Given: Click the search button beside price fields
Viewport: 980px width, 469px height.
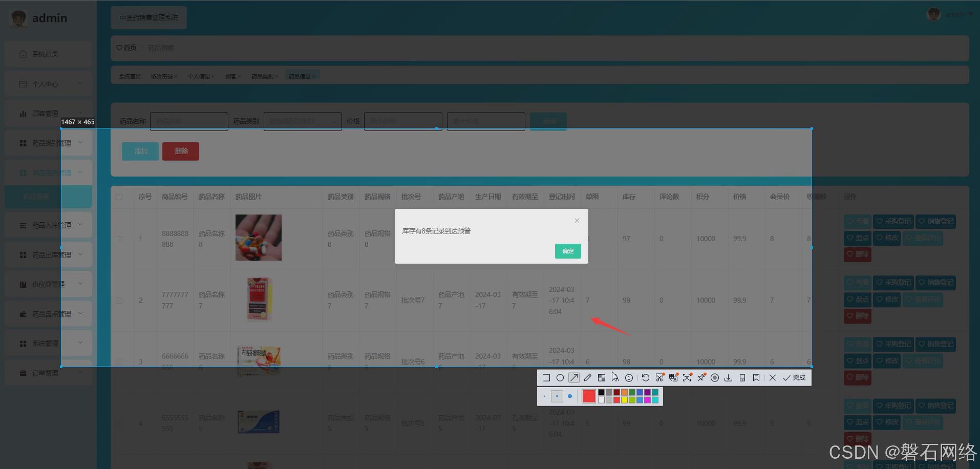Looking at the screenshot, I should click(x=548, y=121).
